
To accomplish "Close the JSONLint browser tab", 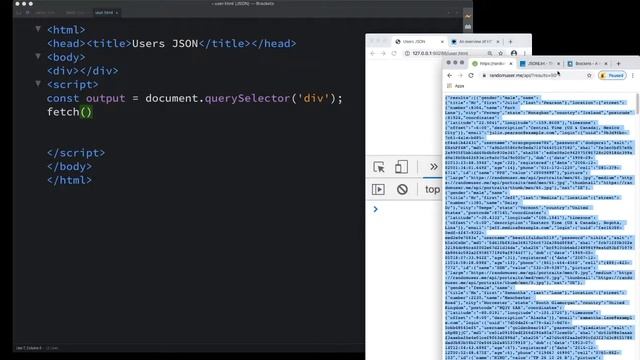I will [x=558, y=64].
